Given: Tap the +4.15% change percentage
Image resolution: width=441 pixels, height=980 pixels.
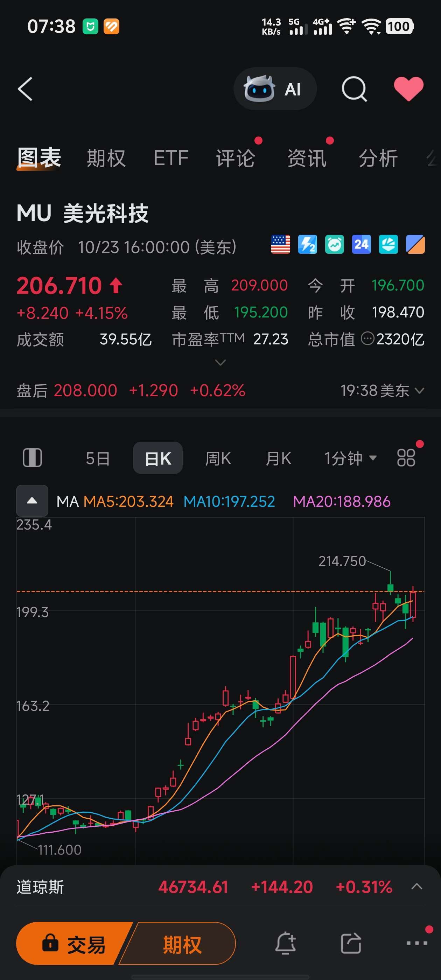Looking at the screenshot, I should point(101,313).
